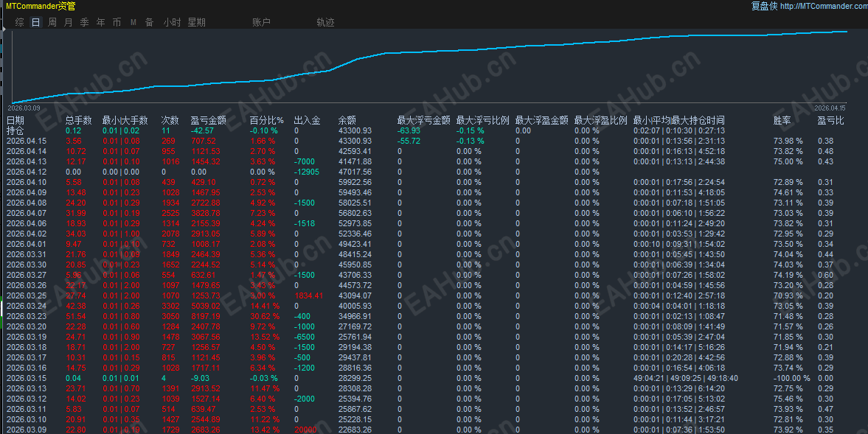This screenshot has height=434, width=868.
Task: Click the 最大浮盈比例 column header
Action: (600, 120)
